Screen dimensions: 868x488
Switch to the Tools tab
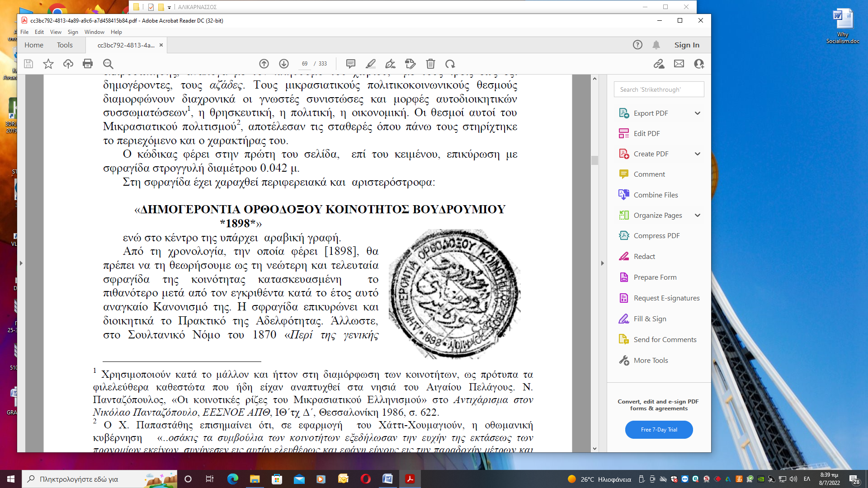click(65, 45)
